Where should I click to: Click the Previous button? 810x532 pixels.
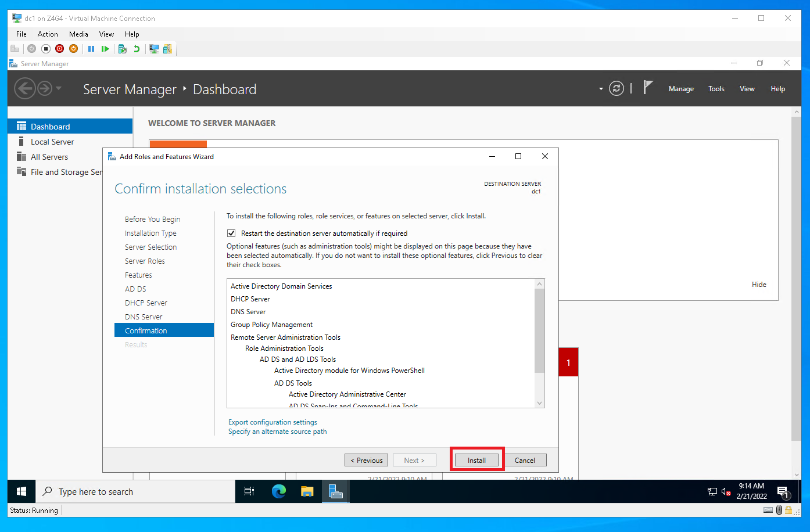click(x=367, y=460)
